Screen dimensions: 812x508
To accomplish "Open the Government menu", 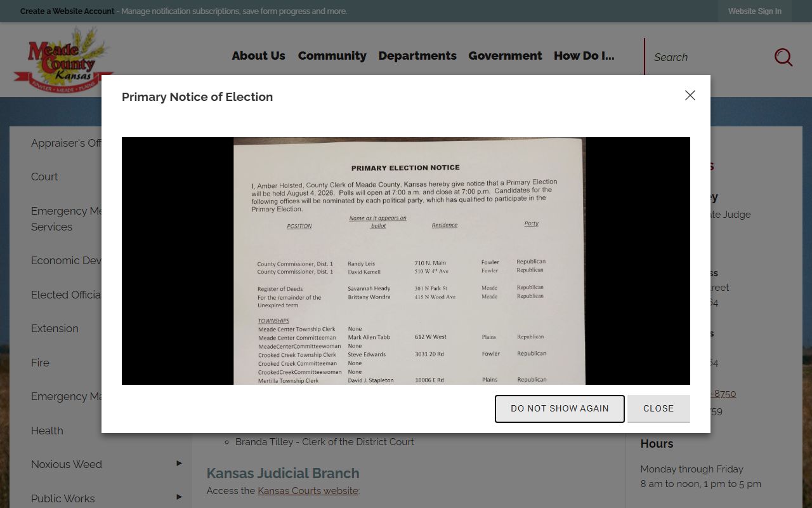I will click(505, 56).
